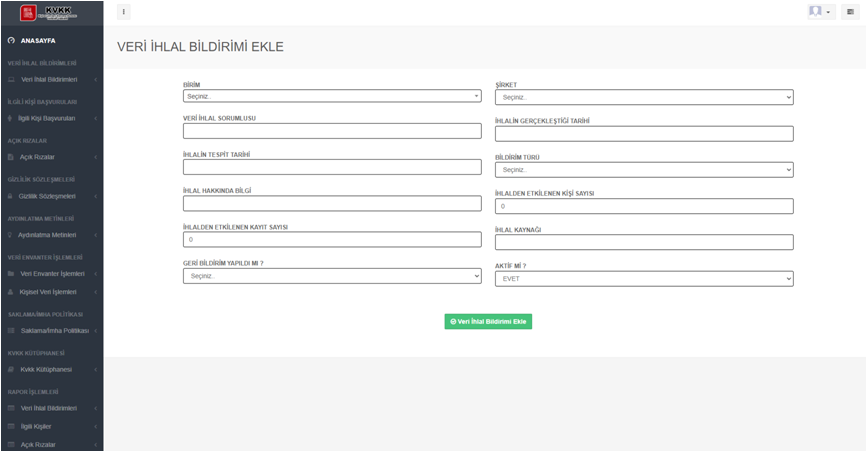Expand the Bildirim Türü dropdown
Viewport: 867px width, 452px height.
click(x=644, y=170)
